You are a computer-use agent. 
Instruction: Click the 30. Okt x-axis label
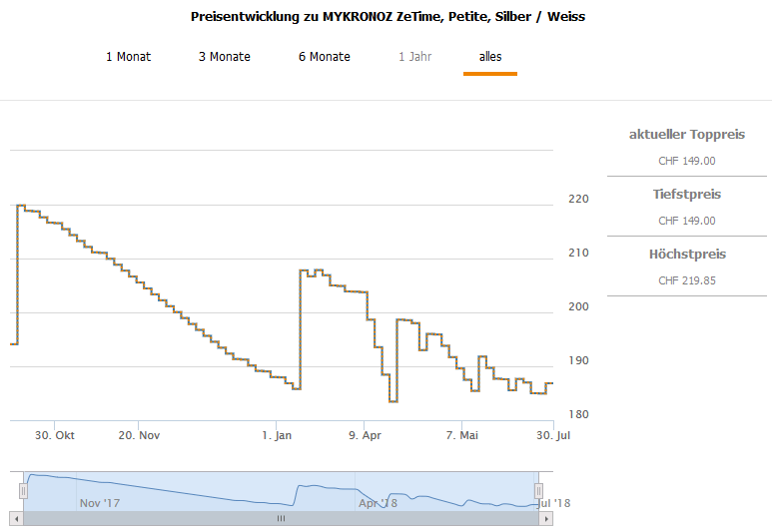click(x=53, y=435)
